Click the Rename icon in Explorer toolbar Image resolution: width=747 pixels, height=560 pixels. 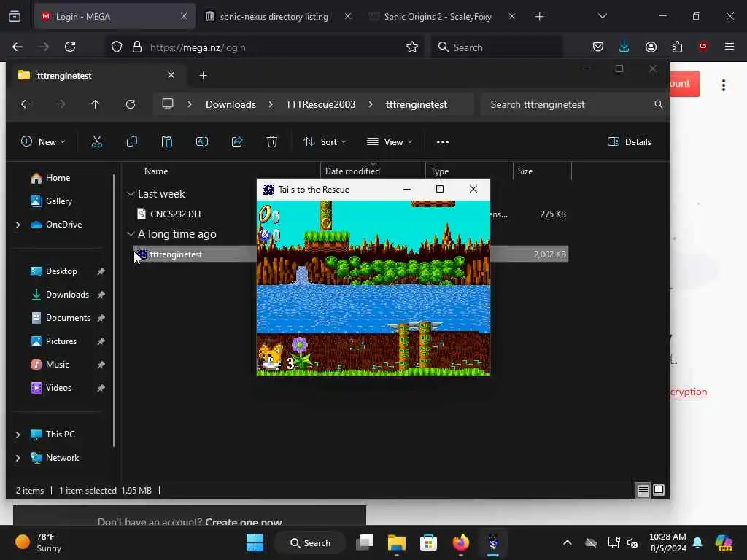pyautogui.click(x=202, y=141)
